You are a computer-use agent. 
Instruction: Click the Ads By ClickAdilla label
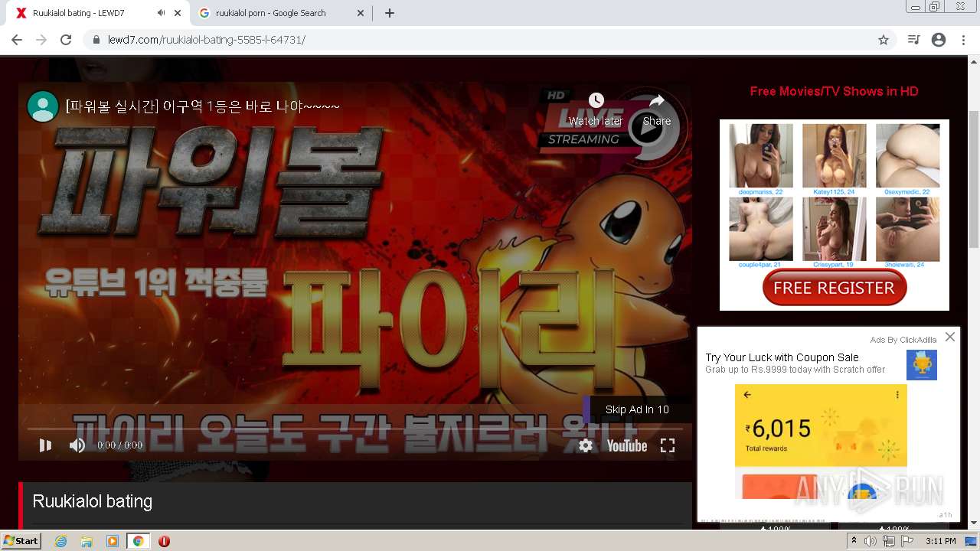click(x=903, y=340)
